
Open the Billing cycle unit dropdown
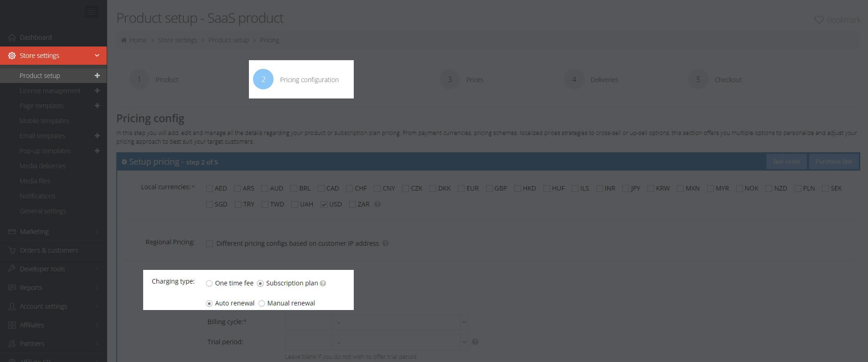(400, 322)
